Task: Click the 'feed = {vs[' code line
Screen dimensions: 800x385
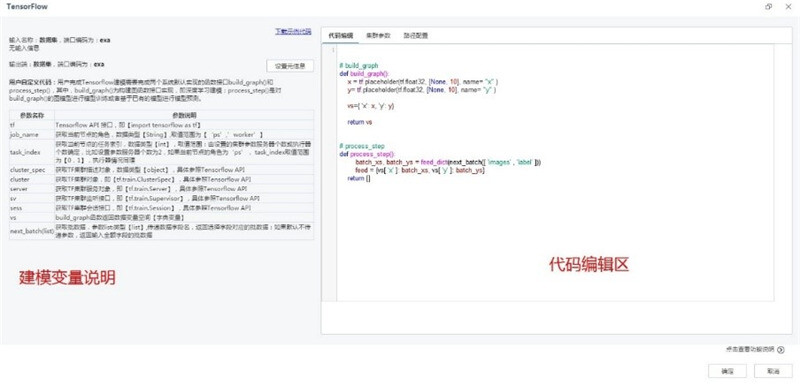Action: (419, 170)
